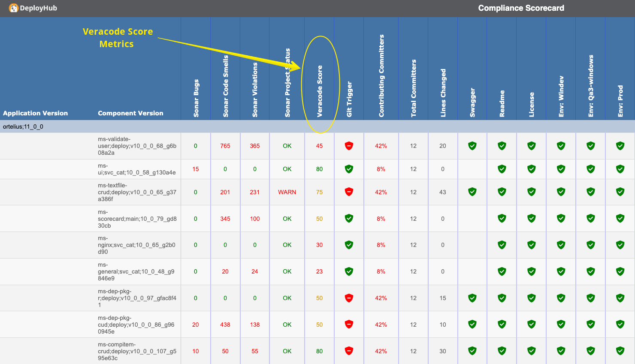Viewport: 635px width, 364px height.
Task: Click Env: Windev shield in ms-dep-pkg-cud row
Action: [561, 325]
